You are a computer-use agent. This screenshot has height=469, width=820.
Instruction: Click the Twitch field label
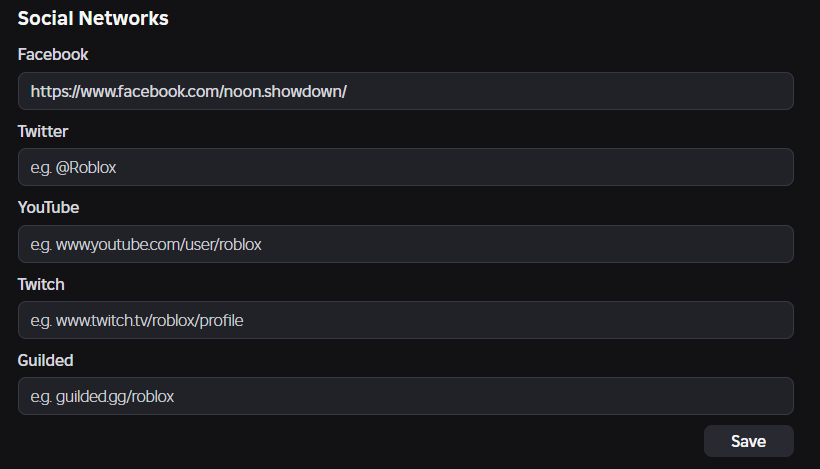[41, 284]
